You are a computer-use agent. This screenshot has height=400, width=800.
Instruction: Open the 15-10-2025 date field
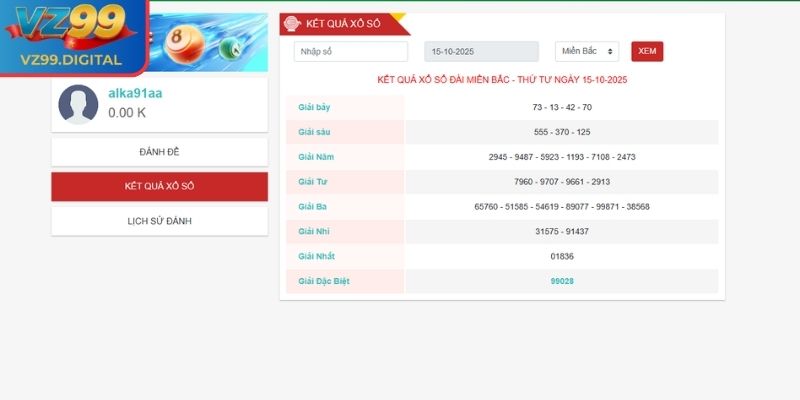tap(482, 52)
